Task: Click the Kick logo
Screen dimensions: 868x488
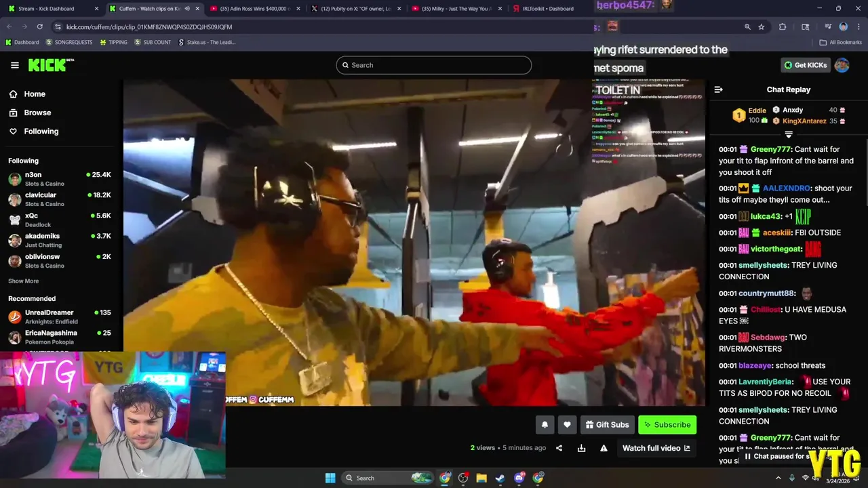Action: (51, 65)
